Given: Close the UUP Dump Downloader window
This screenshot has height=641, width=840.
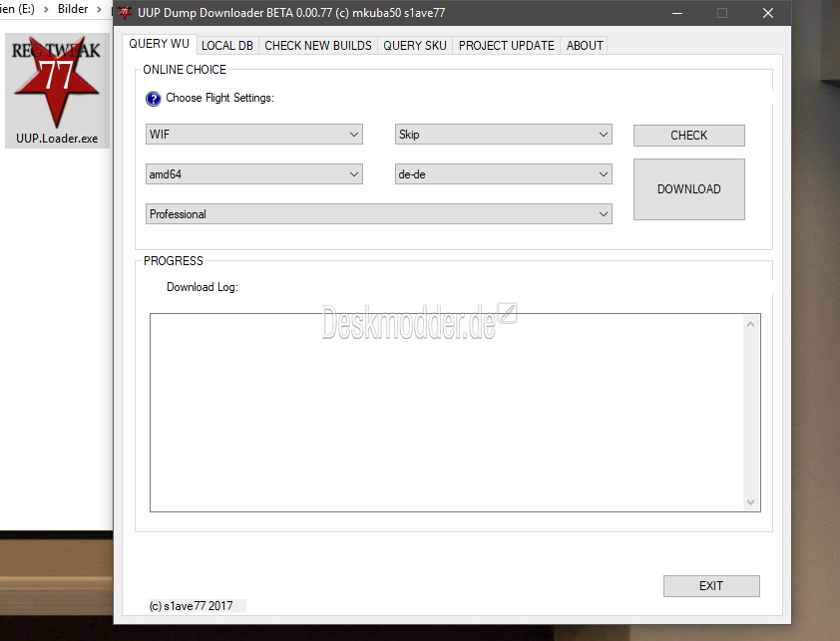Looking at the screenshot, I should coord(768,13).
